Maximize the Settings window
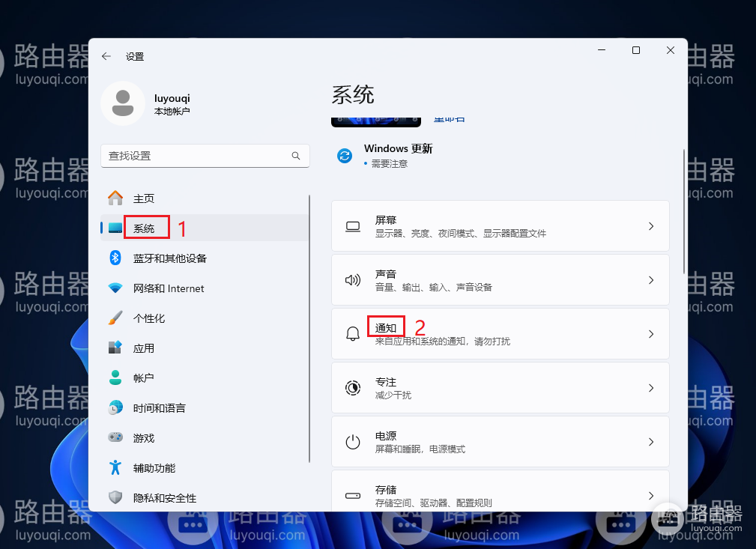This screenshot has height=549, width=756. (636, 50)
